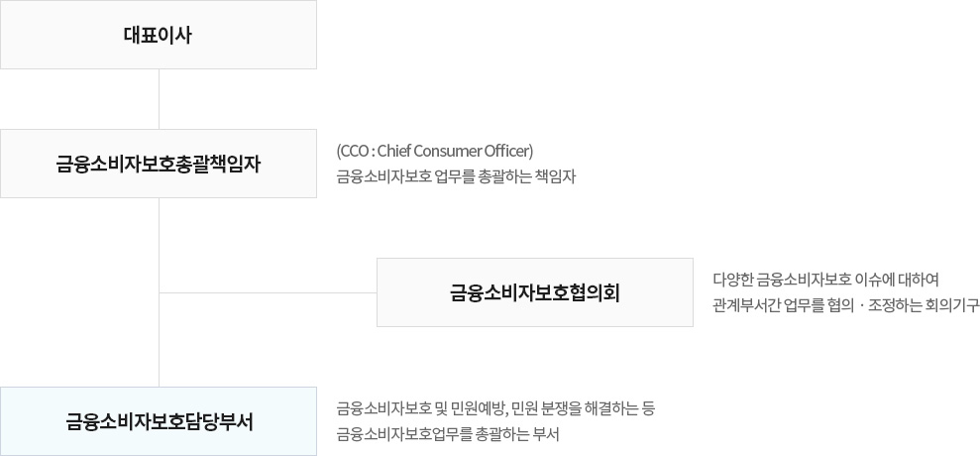This screenshot has height=456, width=980.
Task: Click the line "금융소비자보호 및 민원예방, 민원 분쟁을 해결하는 등"
Action: (x=495, y=409)
